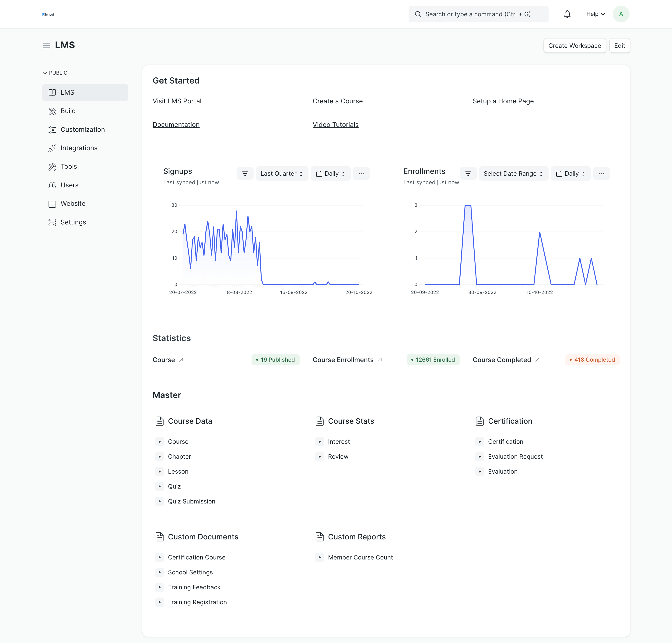Open the Website section in the sidebar
Image resolution: width=672 pixels, height=643 pixels.
pyautogui.click(x=73, y=203)
